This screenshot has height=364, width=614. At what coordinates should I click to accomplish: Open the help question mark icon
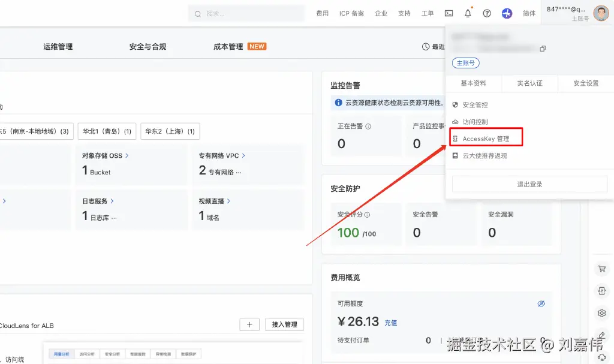click(x=487, y=13)
